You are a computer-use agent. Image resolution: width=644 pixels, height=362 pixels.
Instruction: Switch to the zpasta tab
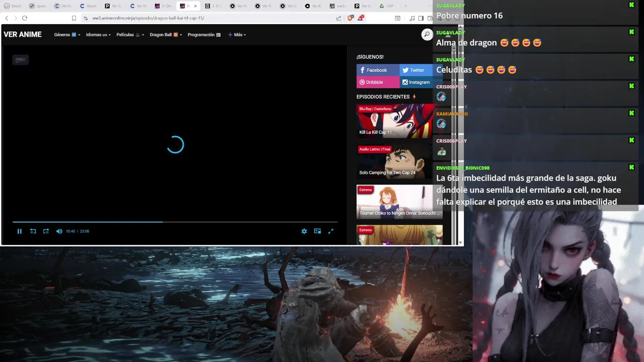[38, 6]
